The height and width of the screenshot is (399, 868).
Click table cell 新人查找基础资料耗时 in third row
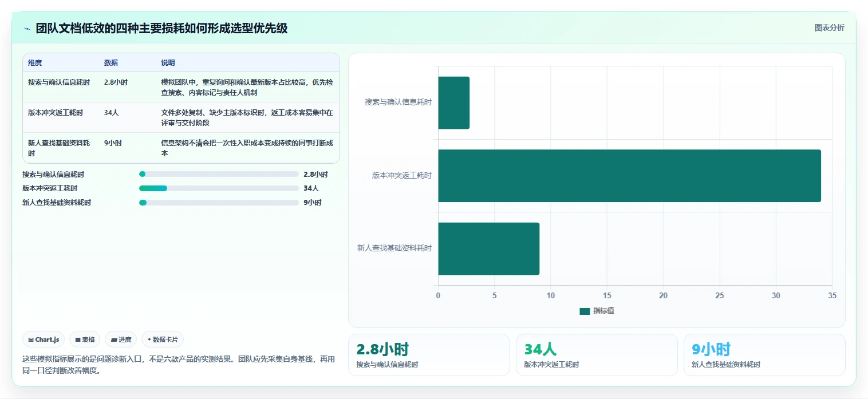coord(59,148)
